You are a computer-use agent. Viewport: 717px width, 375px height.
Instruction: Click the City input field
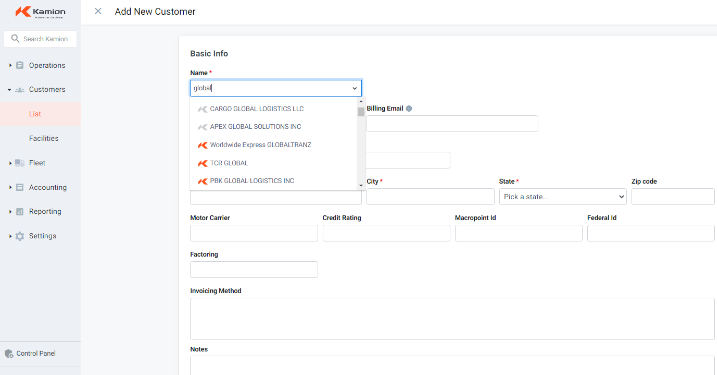pos(430,197)
